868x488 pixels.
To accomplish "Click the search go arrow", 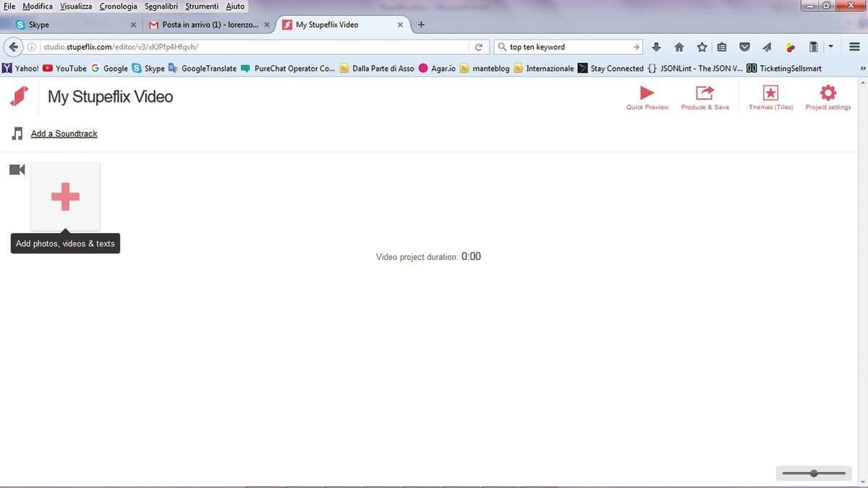I will (x=637, y=47).
